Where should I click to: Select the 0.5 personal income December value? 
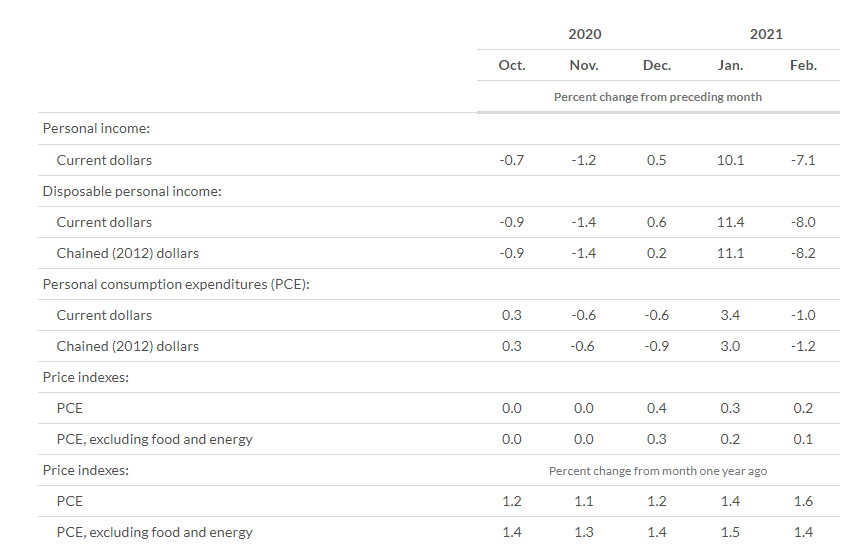[x=657, y=160]
